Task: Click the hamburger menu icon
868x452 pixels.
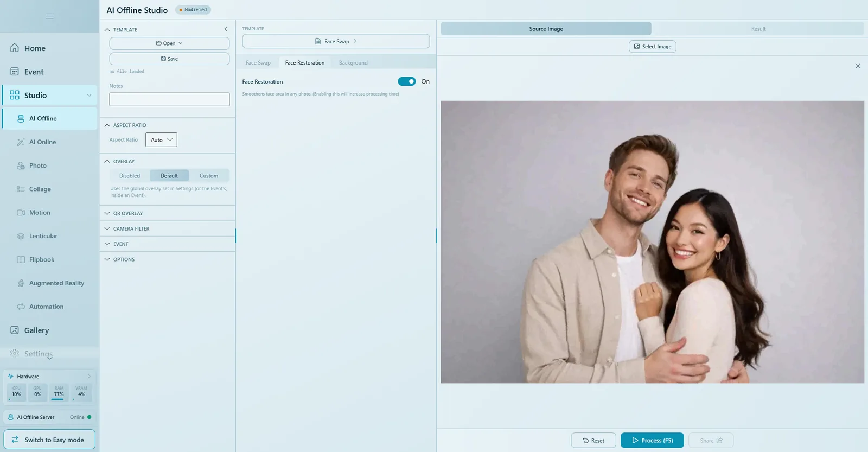Action: point(49,16)
